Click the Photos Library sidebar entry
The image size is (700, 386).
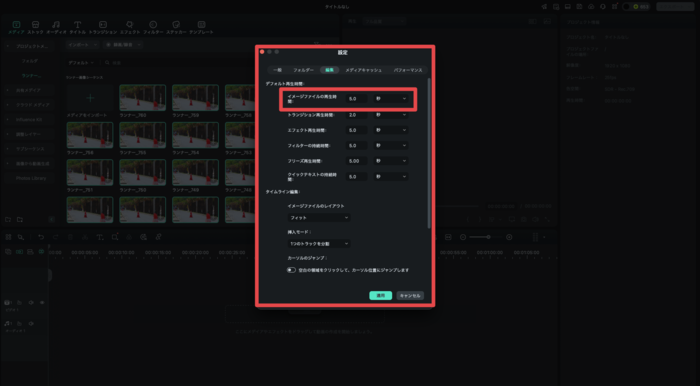tap(31, 178)
